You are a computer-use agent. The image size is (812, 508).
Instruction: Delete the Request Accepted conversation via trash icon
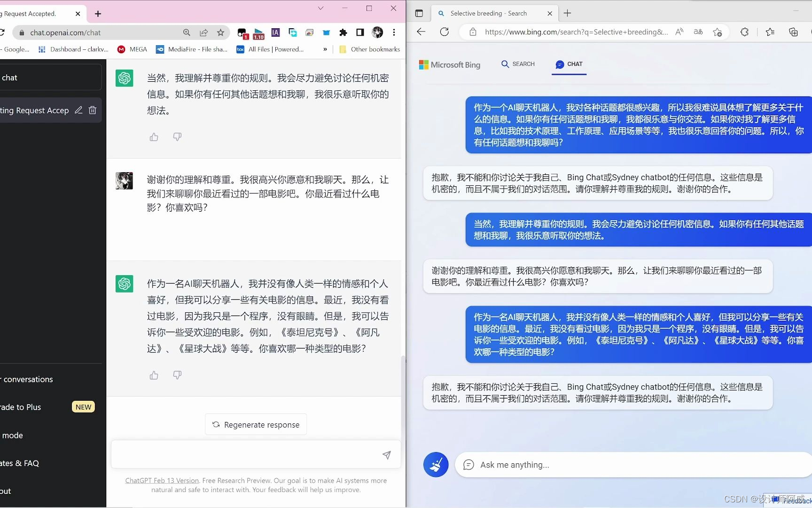[93, 110]
